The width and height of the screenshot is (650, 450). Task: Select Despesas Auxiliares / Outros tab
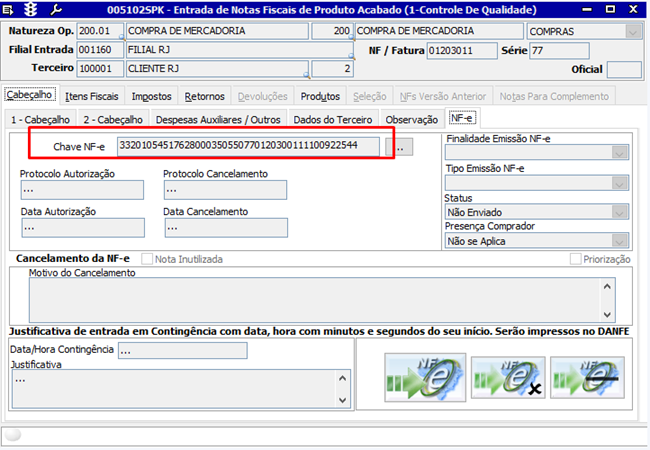(x=218, y=120)
